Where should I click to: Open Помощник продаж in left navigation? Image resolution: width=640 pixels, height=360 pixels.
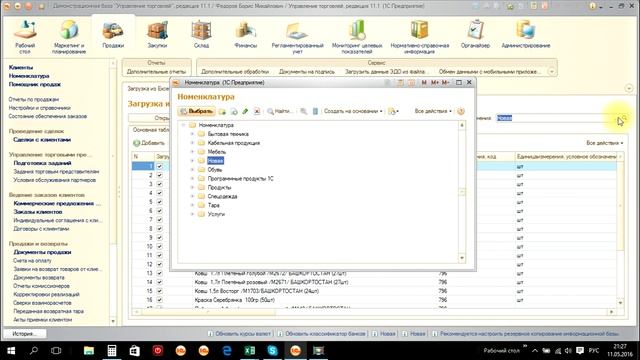[x=35, y=84]
